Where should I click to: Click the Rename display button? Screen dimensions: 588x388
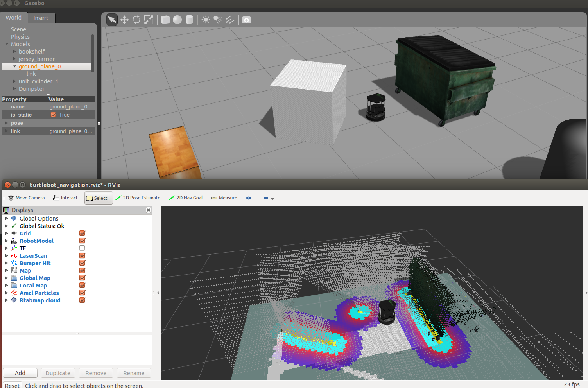click(134, 373)
